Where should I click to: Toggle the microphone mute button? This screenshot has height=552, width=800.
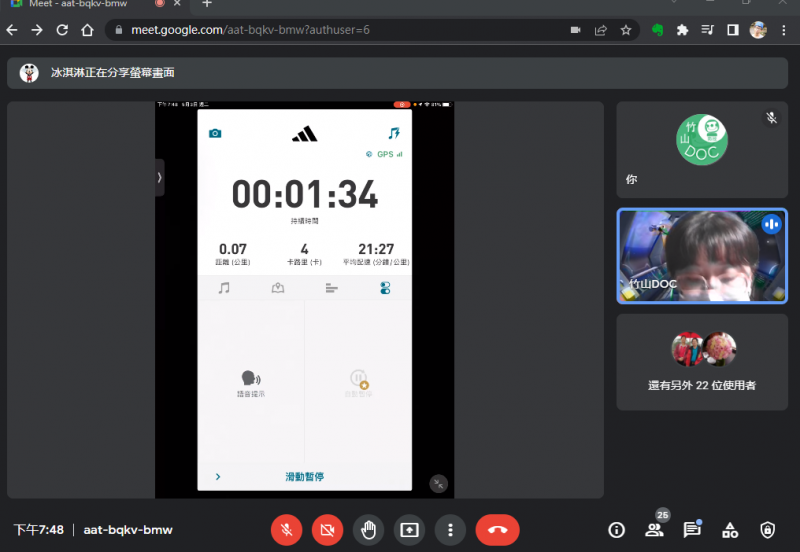pyautogui.click(x=286, y=530)
